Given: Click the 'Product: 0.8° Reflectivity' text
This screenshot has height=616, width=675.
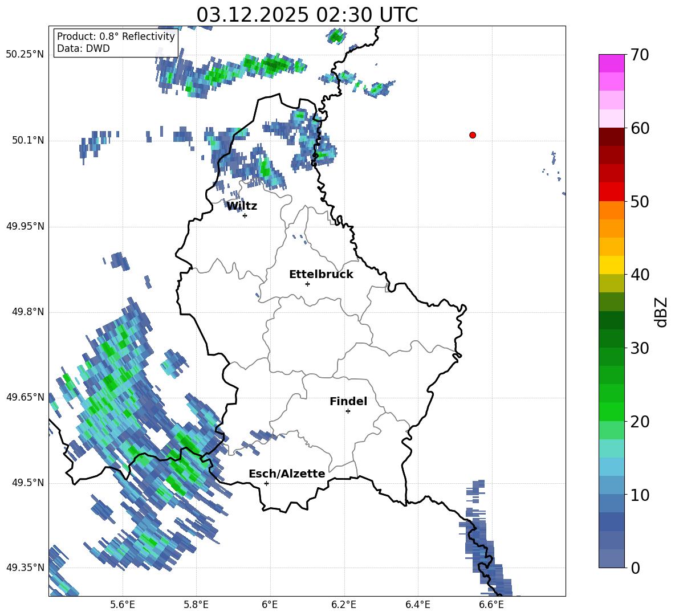Looking at the screenshot, I should click(116, 36).
